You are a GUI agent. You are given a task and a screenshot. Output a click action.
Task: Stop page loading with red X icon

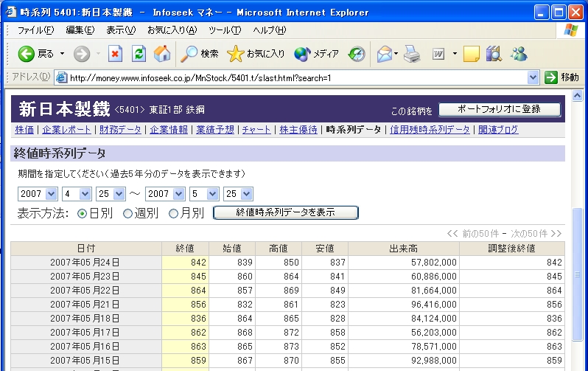tap(115, 54)
